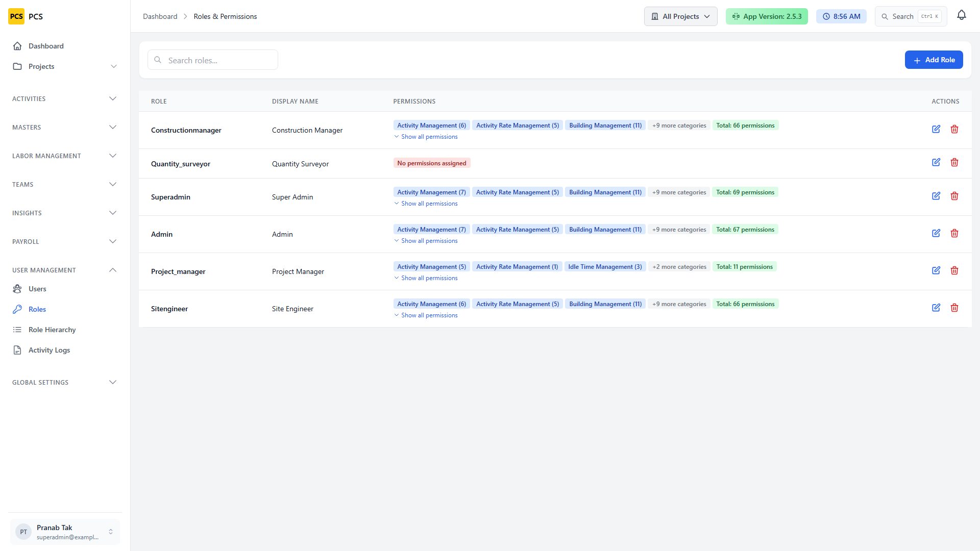Expand the Labor Management section
Viewport: 980px width, 551px height.
click(65, 156)
